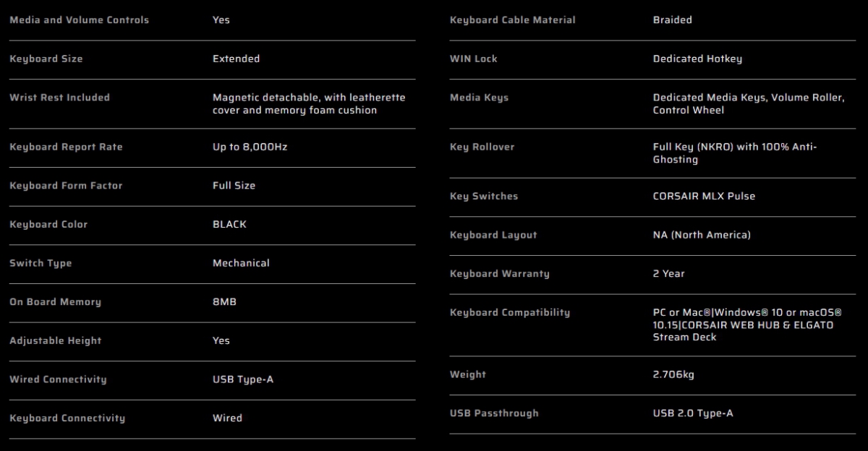The height and width of the screenshot is (451, 868).
Task: Click the Keyboard Size label
Action: (46, 59)
